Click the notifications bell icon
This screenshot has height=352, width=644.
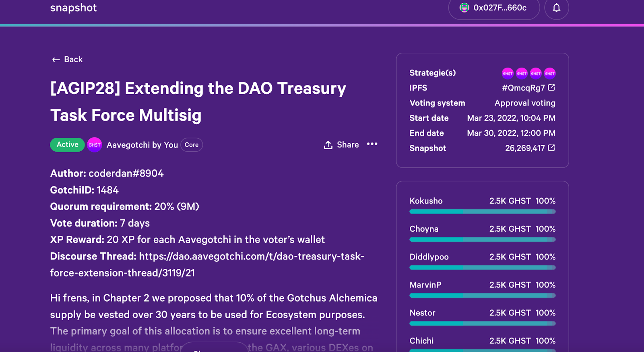[556, 8]
